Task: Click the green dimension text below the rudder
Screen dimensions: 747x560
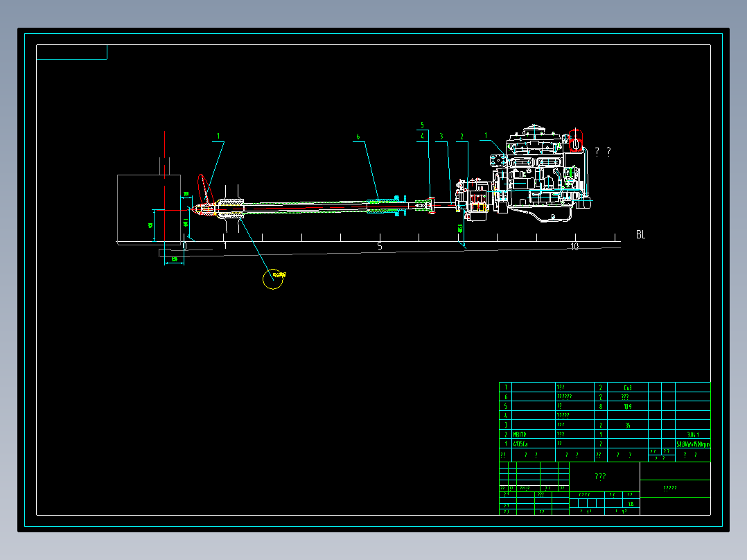Action: (x=175, y=260)
